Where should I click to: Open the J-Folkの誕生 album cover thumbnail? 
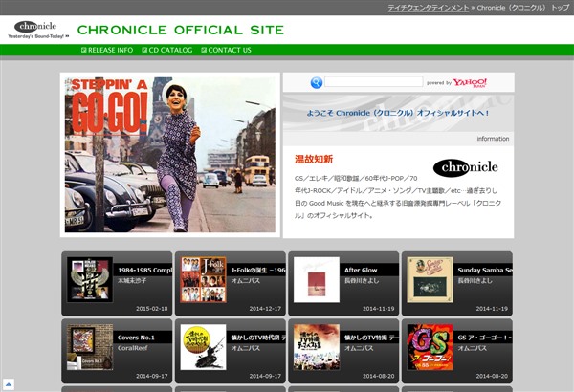203,279
